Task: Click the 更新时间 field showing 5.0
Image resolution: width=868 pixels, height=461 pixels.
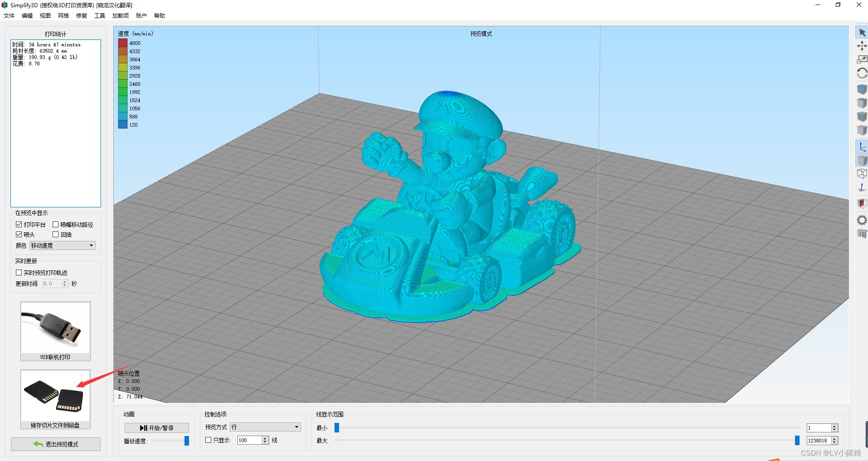Action: click(x=52, y=284)
